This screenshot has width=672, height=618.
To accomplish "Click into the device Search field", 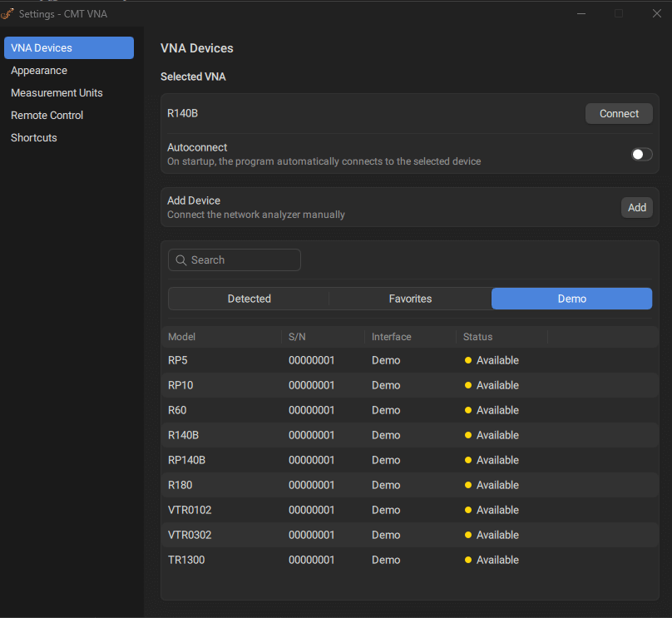I will click(241, 260).
